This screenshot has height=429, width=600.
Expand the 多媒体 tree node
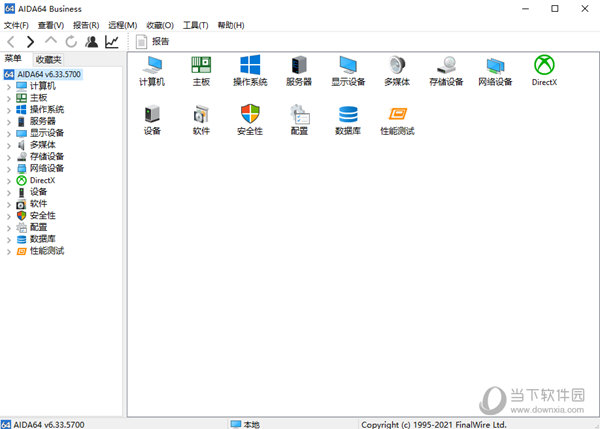9,146
